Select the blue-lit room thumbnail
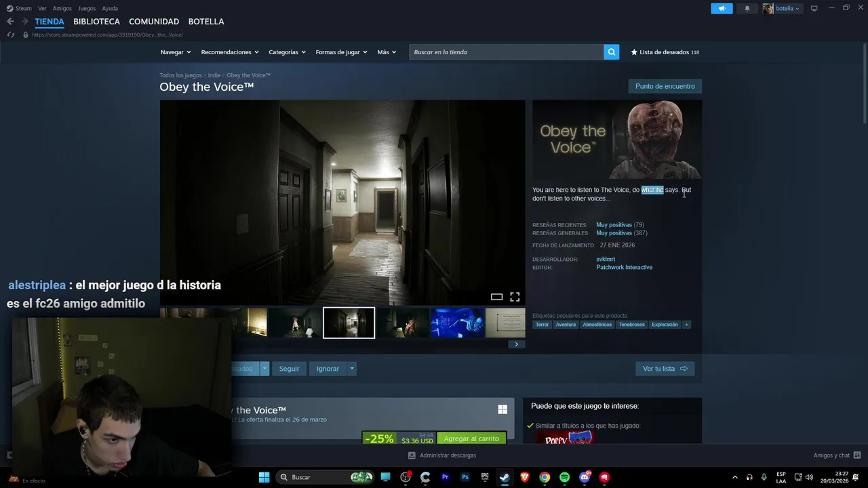868x488 pixels. (x=458, y=323)
